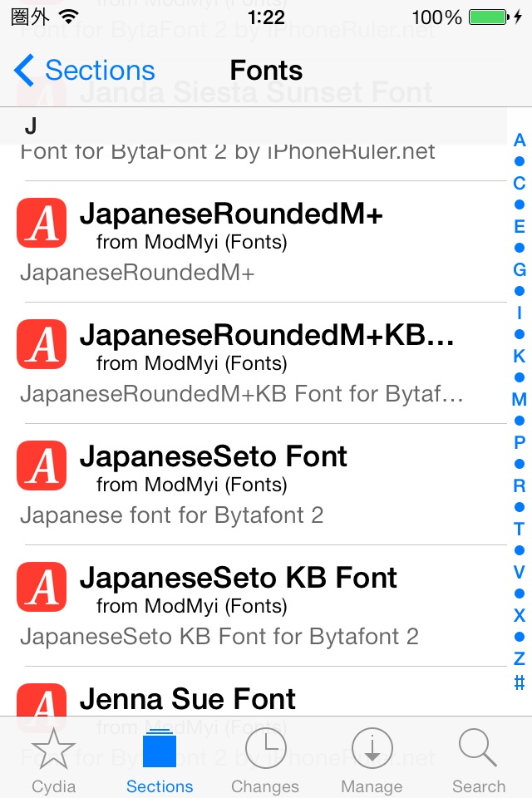Open the JapaneseSeto KB Font package title

pos(239,579)
